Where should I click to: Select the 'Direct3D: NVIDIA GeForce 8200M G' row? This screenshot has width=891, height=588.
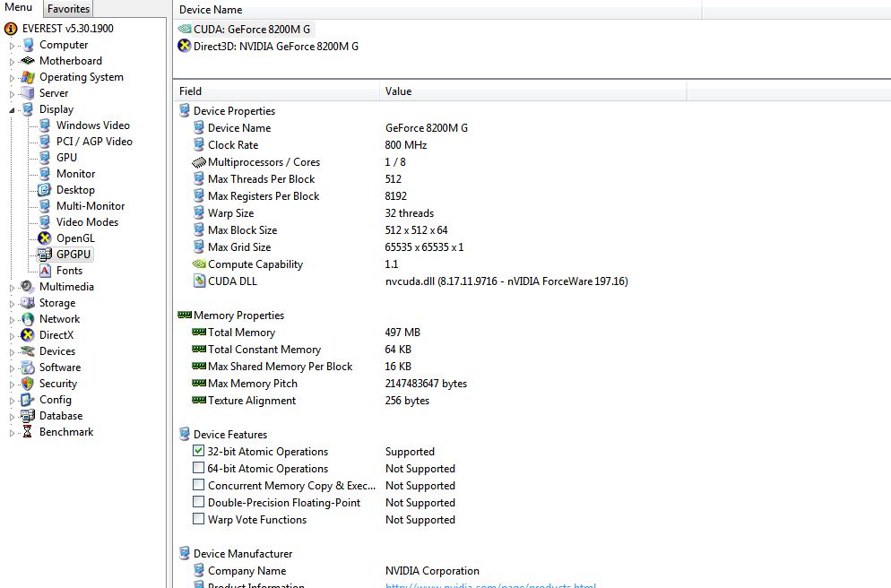275,46
